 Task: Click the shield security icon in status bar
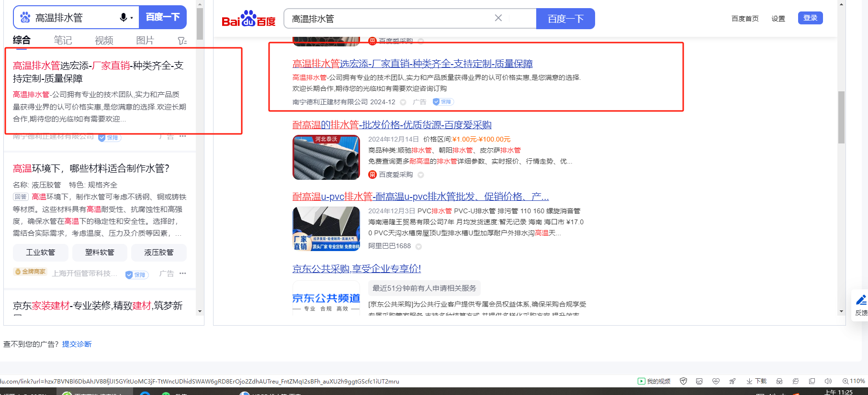click(x=683, y=381)
